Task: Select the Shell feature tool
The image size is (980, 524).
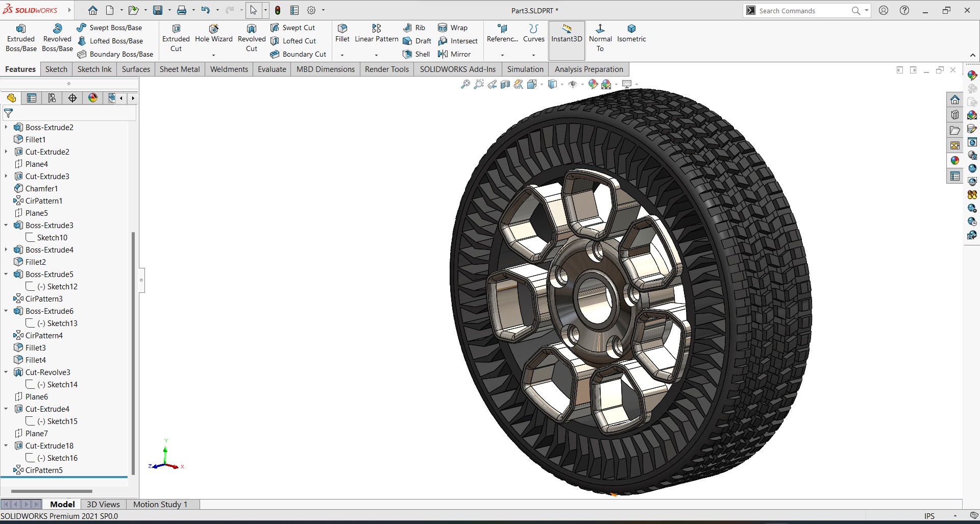Action: pos(416,54)
